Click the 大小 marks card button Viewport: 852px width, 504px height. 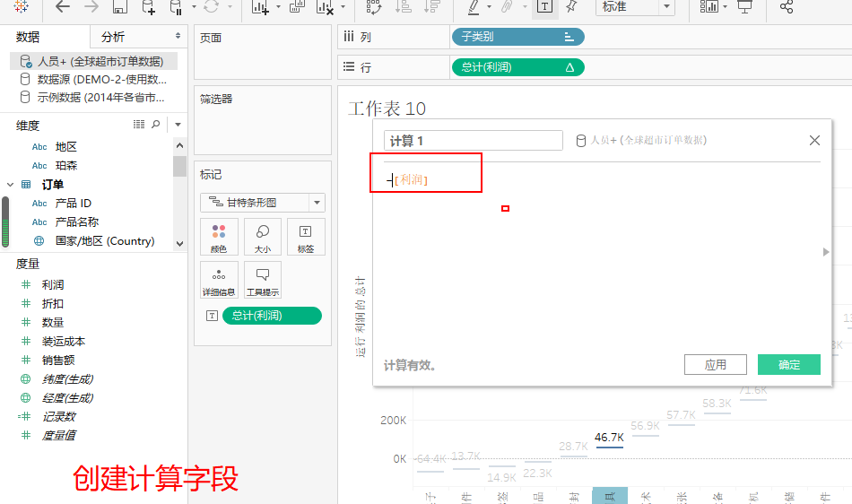(263, 237)
